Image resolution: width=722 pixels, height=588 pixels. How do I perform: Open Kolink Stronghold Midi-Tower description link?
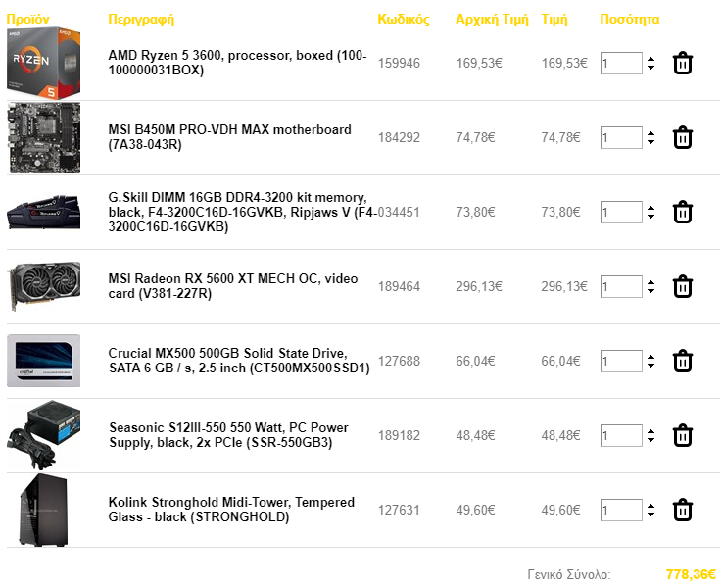click(231, 510)
